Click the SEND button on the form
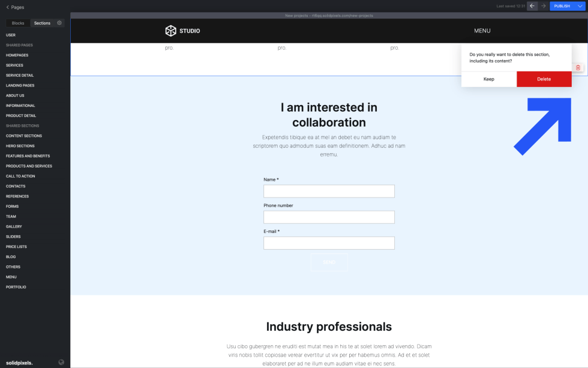The width and height of the screenshot is (588, 368). 329,262
